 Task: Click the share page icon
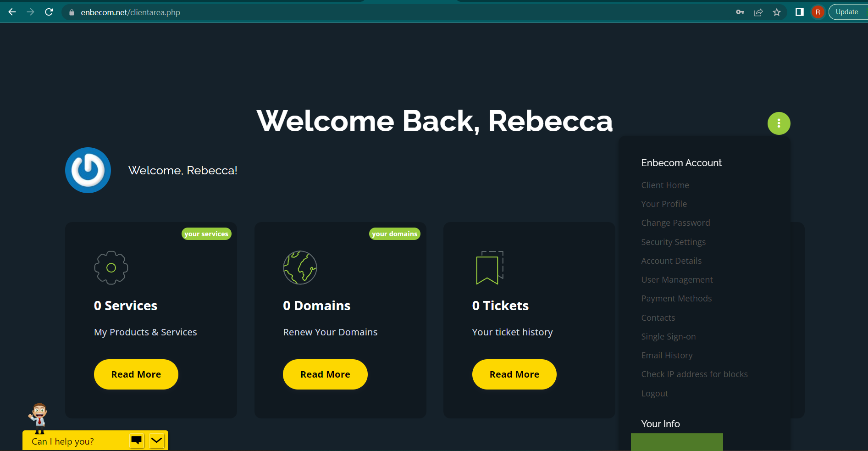coord(758,12)
